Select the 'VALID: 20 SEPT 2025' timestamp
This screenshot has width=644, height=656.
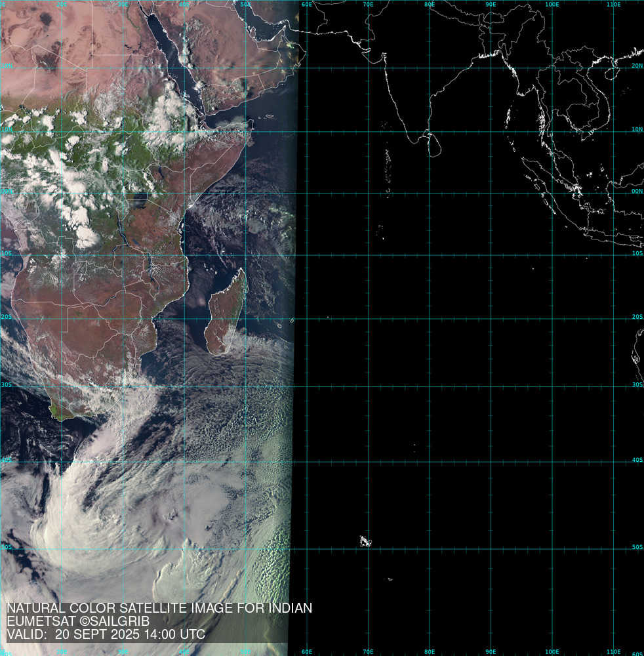105,634
